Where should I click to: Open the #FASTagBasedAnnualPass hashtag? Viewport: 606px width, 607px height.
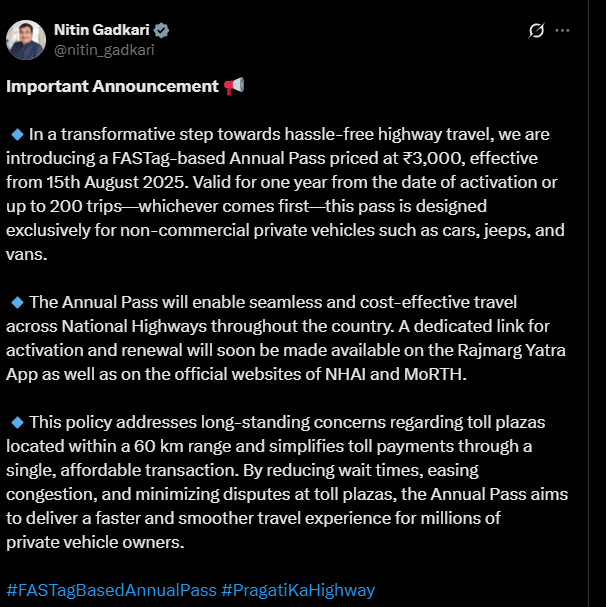pyautogui.click(x=112, y=590)
